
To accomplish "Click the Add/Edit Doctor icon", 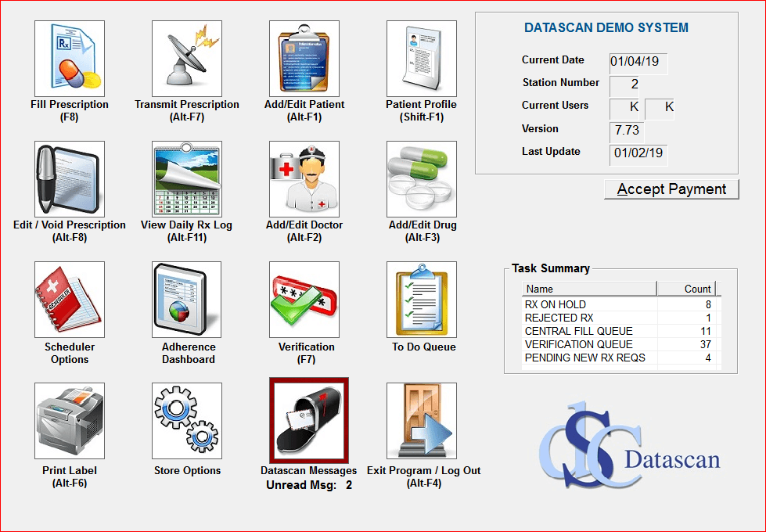I will (304, 179).
